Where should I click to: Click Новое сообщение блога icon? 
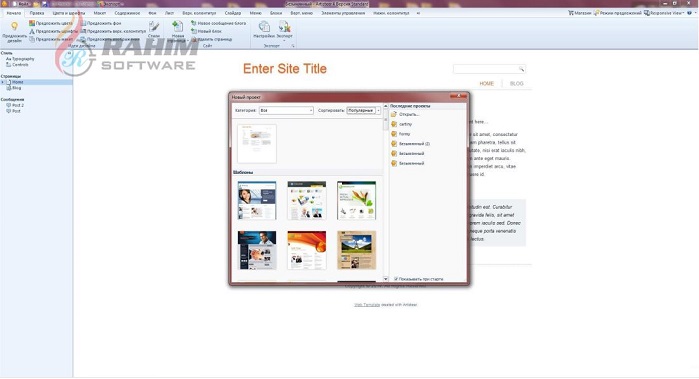(194, 23)
